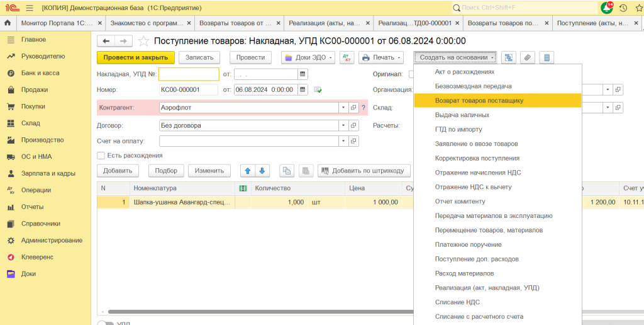Open the Контрагент dropdown arrow

(x=343, y=108)
